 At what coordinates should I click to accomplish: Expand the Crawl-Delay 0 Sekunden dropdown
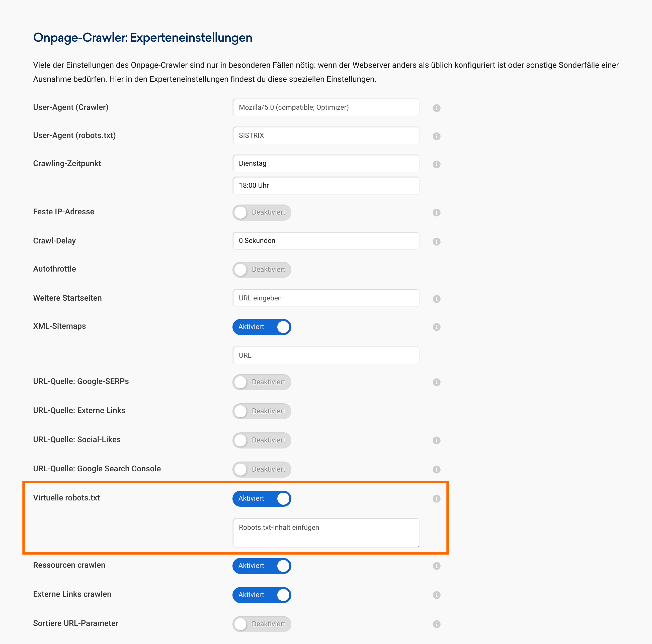326,241
